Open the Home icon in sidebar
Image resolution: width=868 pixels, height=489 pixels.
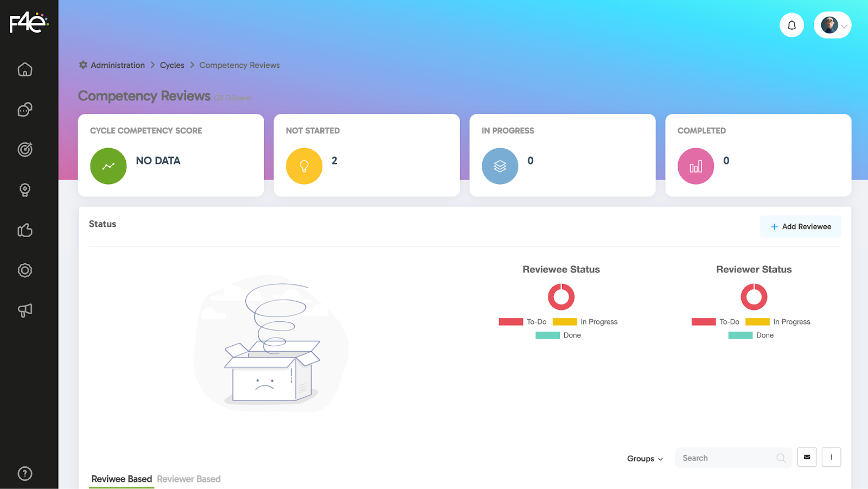(x=25, y=69)
